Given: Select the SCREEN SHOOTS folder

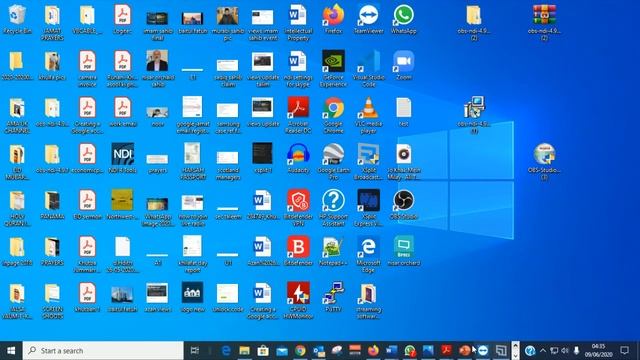Looking at the screenshot, I should [52, 300].
